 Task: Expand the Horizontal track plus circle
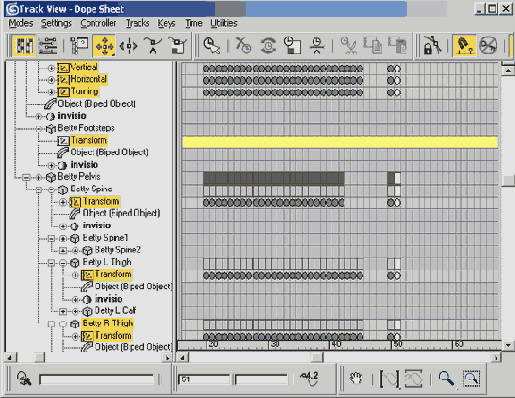tap(51, 80)
